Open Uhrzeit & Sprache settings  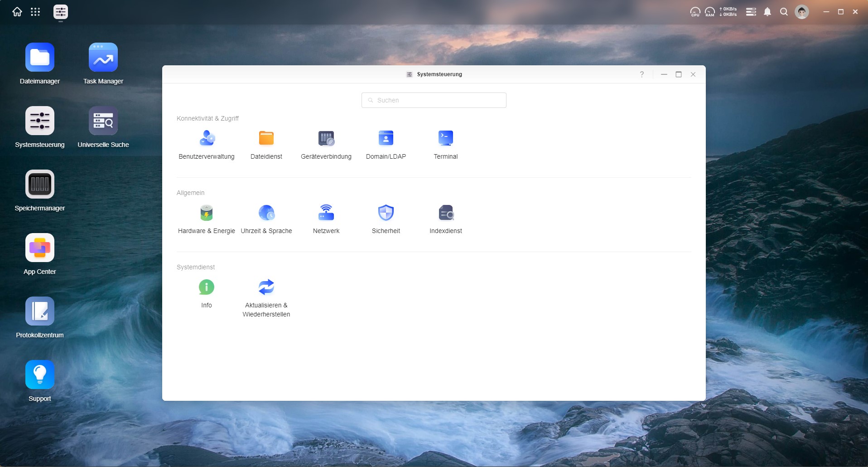click(266, 213)
